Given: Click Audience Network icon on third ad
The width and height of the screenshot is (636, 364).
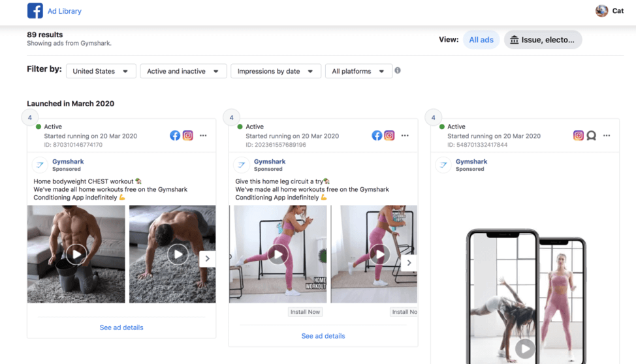Looking at the screenshot, I should [x=592, y=136].
